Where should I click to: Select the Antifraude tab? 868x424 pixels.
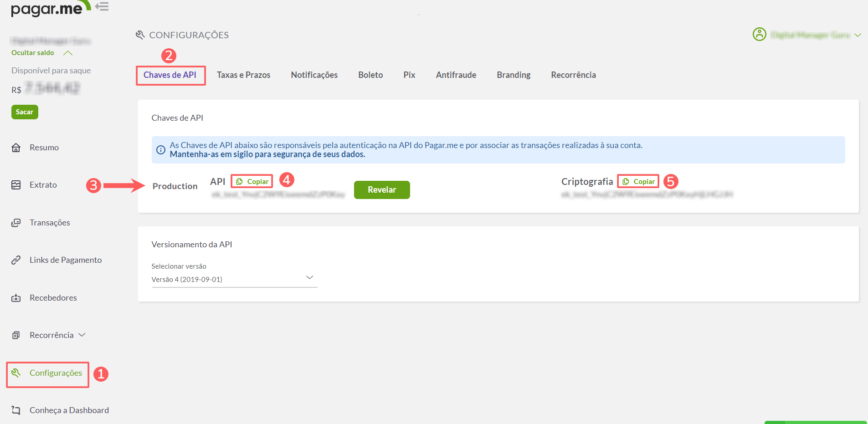[x=456, y=75]
